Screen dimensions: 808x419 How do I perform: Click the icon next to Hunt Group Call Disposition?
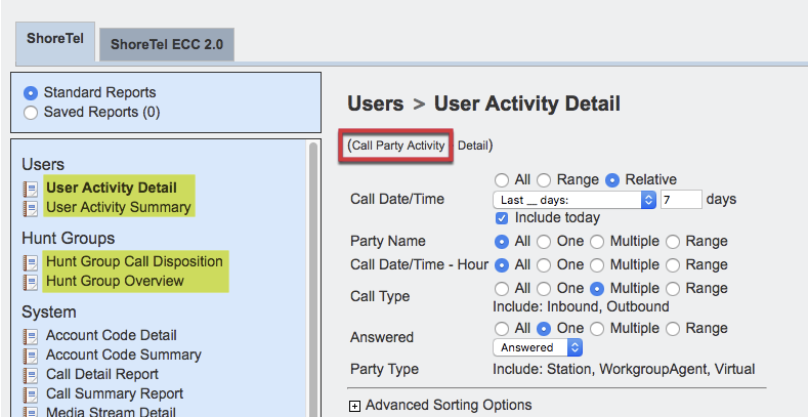coord(30,262)
